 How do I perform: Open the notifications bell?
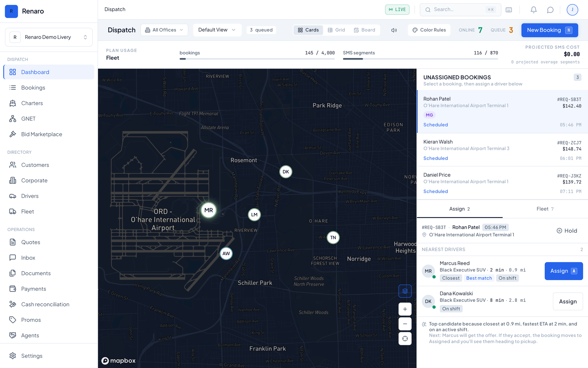coord(533,10)
